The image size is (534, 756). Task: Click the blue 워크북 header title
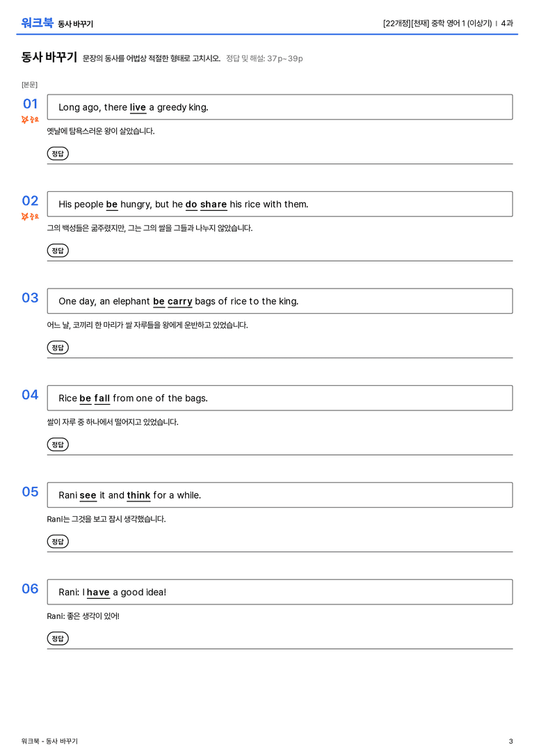pyautogui.click(x=37, y=23)
